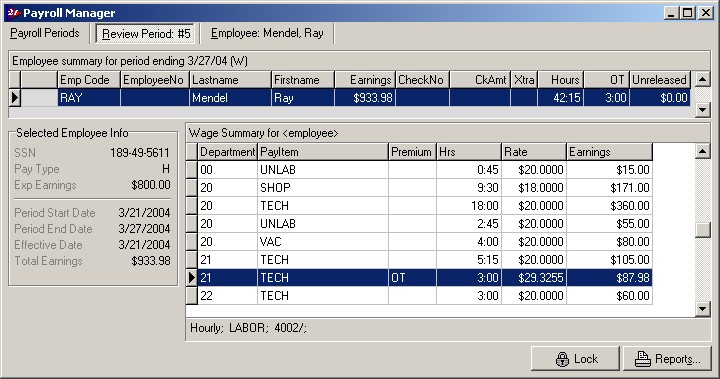The height and width of the screenshot is (379, 720).
Task: Click the row selector beside 22 TECH
Action: tap(192, 295)
